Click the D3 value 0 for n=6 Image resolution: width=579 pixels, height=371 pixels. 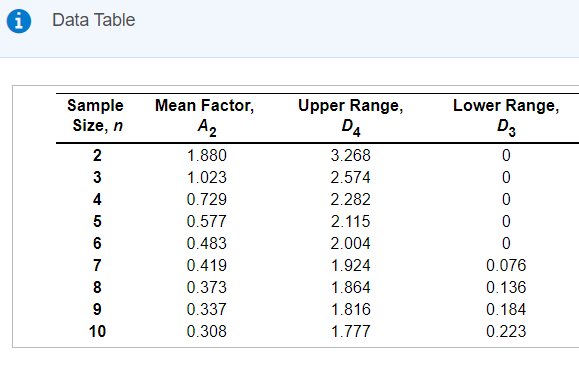click(506, 243)
